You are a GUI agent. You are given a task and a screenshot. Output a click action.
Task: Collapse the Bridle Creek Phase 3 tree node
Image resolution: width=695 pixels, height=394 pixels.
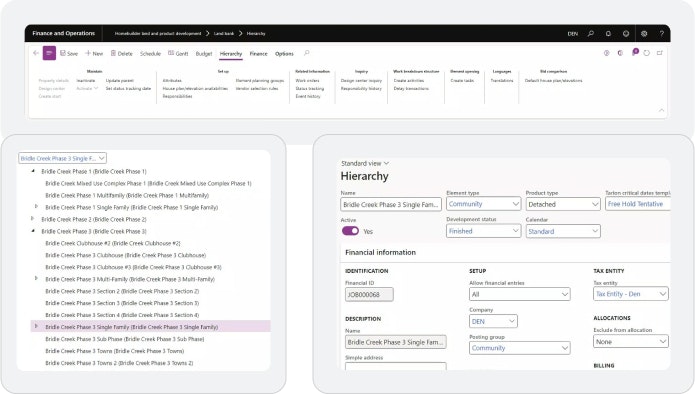click(33, 231)
